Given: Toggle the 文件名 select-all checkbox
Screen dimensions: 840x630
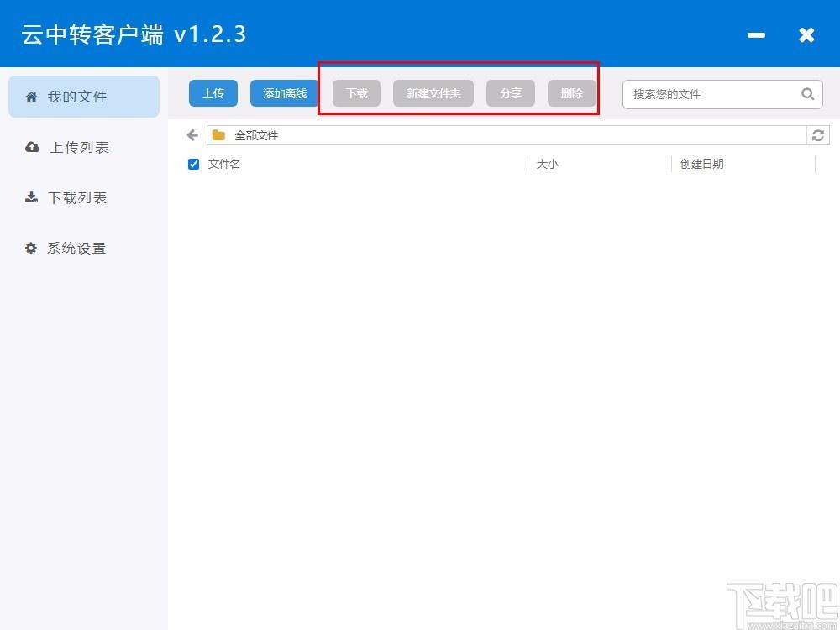Looking at the screenshot, I should [194, 164].
